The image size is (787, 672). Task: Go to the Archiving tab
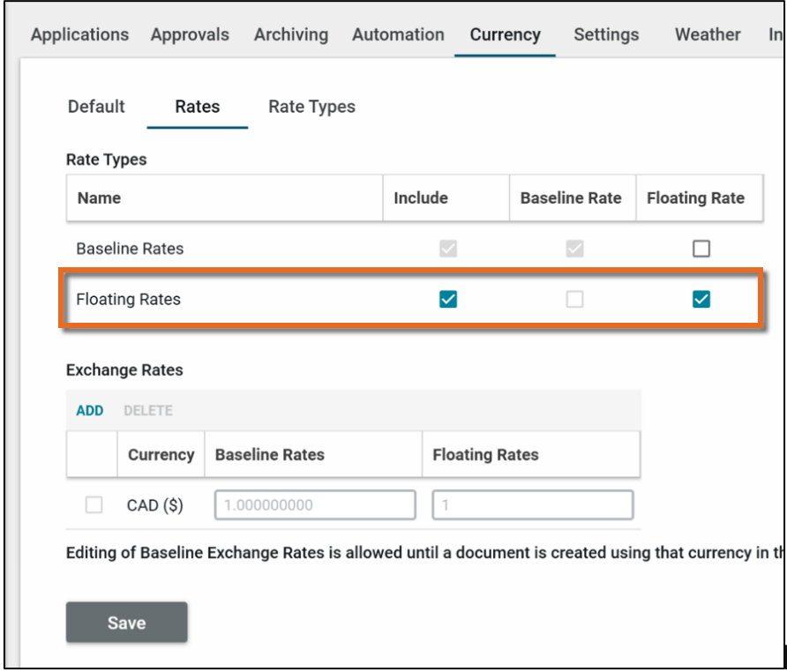pyautogui.click(x=291, y=35)
